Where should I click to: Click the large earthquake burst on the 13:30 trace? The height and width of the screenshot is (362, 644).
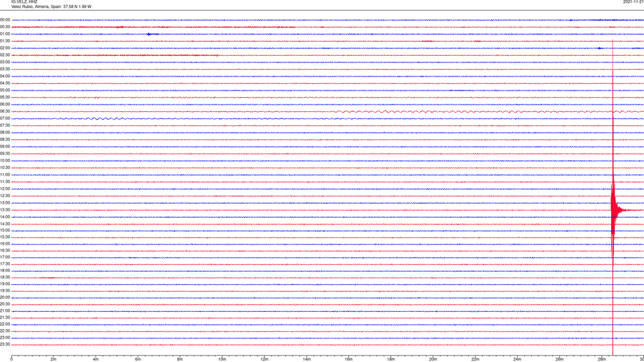click(614, 210)
